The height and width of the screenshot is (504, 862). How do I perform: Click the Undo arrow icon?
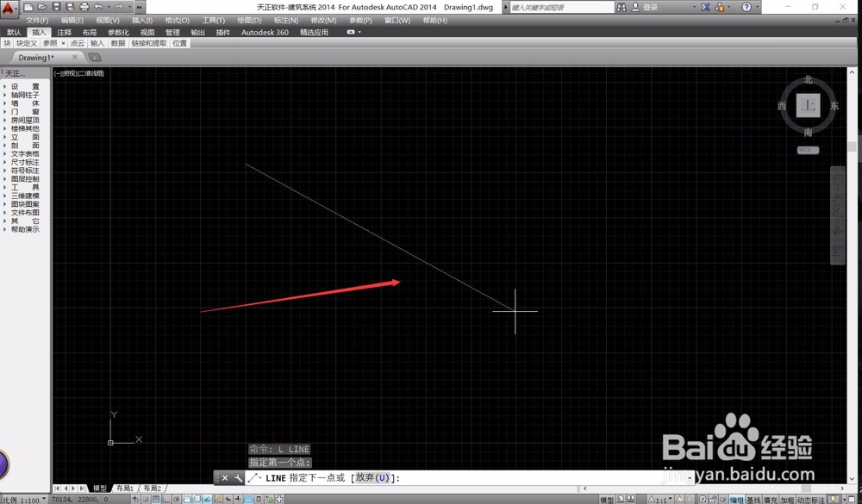[x=98, y=7]
